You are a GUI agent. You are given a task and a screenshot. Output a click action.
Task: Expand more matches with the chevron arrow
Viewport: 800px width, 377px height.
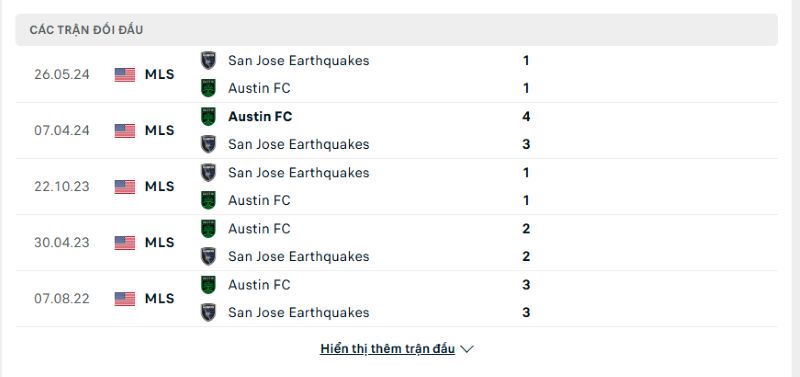coord(467,349)
